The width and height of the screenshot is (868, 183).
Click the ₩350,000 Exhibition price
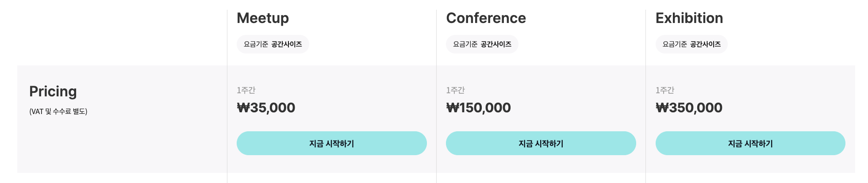click(x=689, y=107)
